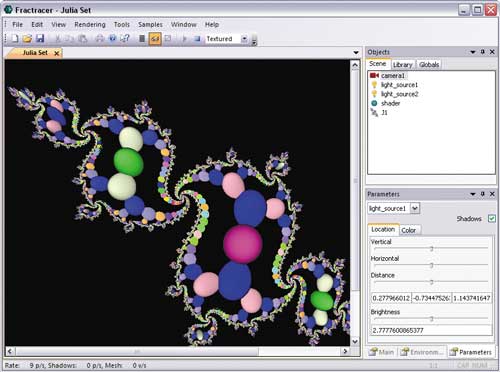
Task: Toggle the highlighted orange preview toolbar button
Action: 155,39
